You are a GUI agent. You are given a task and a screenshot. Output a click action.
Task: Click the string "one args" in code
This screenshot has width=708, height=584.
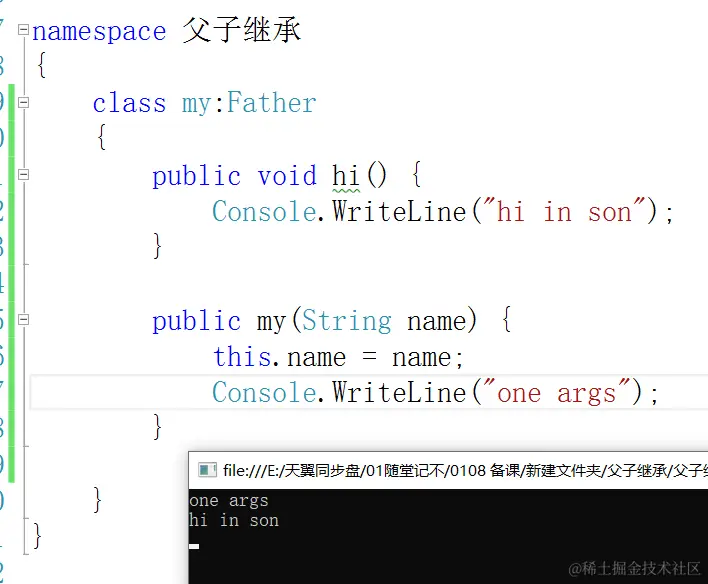[557, 392]
